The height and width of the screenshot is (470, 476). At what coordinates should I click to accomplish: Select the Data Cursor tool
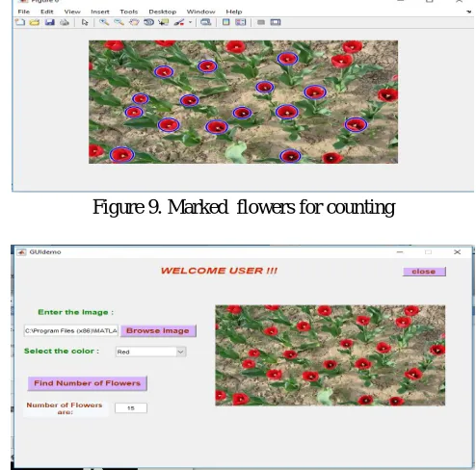coord(164,22)
